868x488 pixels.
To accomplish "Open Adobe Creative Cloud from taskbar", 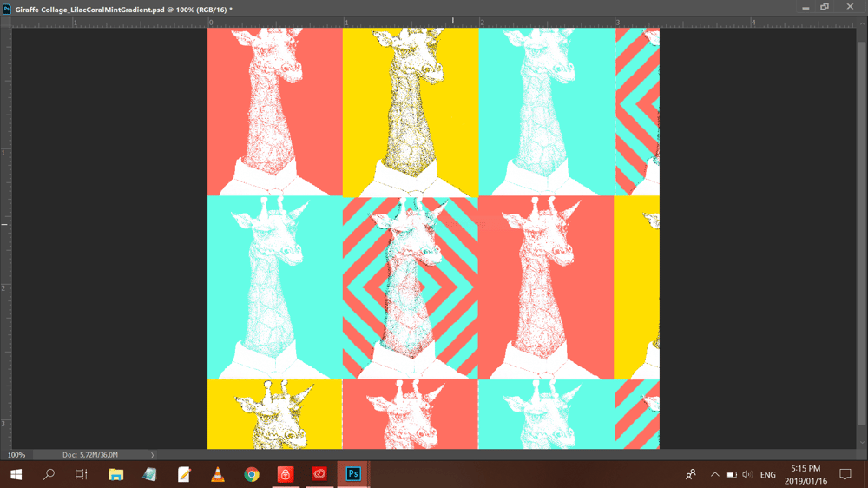I will coord(319,475).
